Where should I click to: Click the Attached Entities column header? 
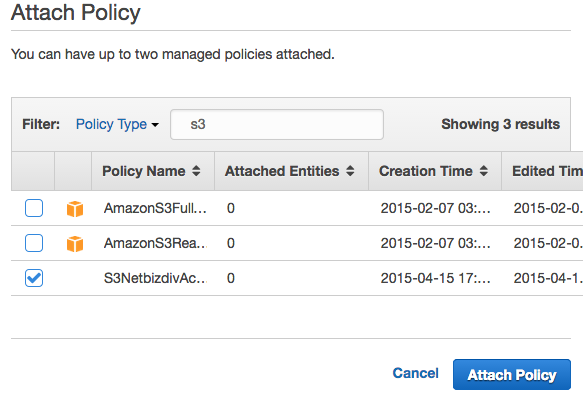pos(292,171)
